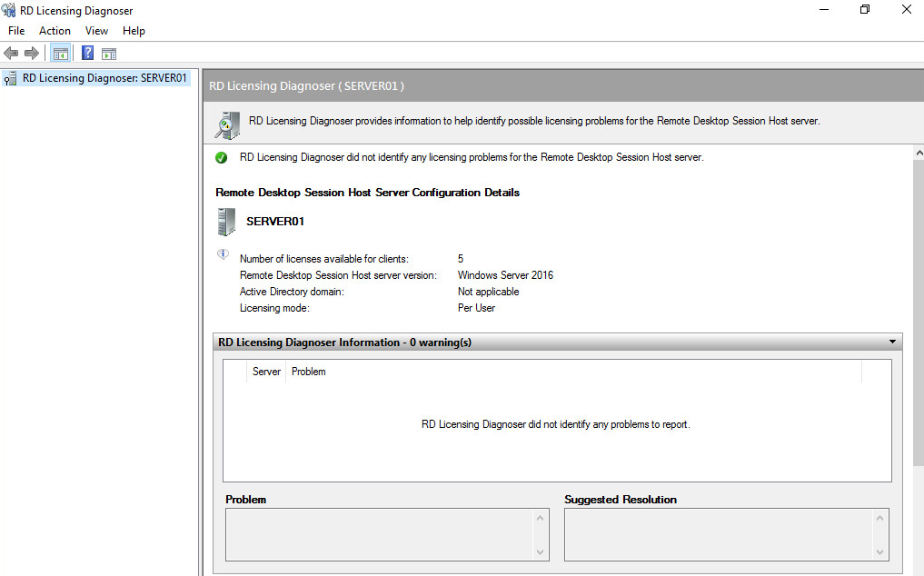Open Help via blue question mark icon
924x576 pixels.
pyautogui.click(x=88, y=54)
